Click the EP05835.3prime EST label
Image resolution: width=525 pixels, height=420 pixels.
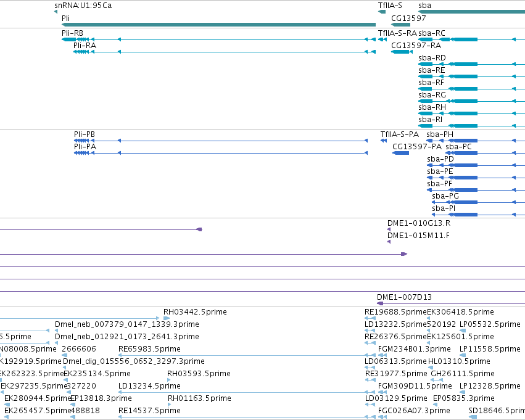464,398
